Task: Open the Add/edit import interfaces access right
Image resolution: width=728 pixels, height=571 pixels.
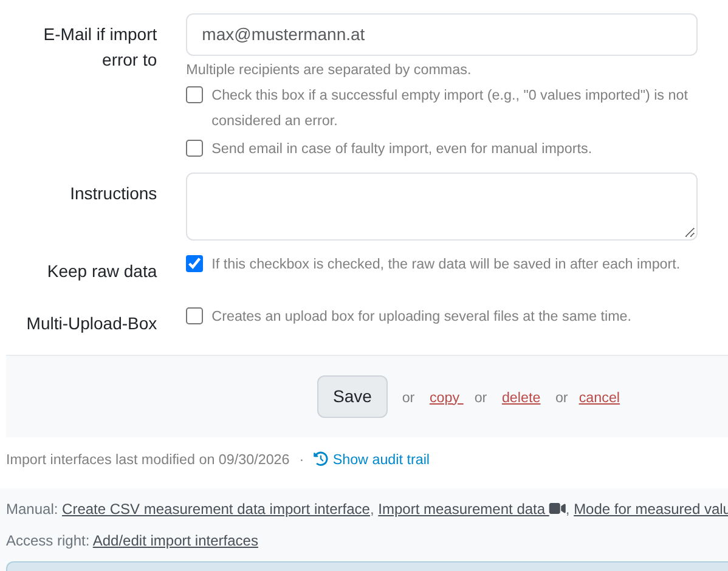Action: (x=176, y=541)
